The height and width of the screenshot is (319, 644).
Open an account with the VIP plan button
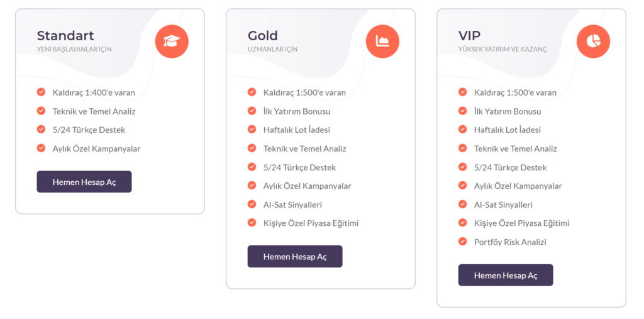click(x=506, y=276)
